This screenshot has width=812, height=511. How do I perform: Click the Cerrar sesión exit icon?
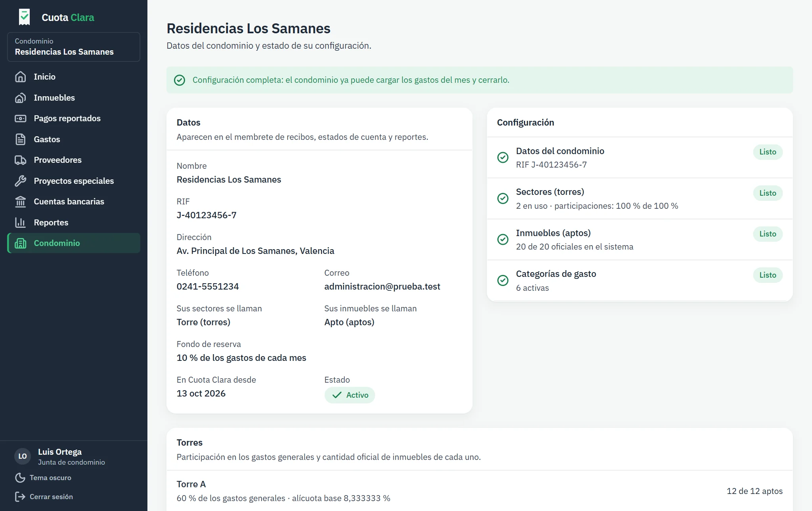click(x=20, y=497)
